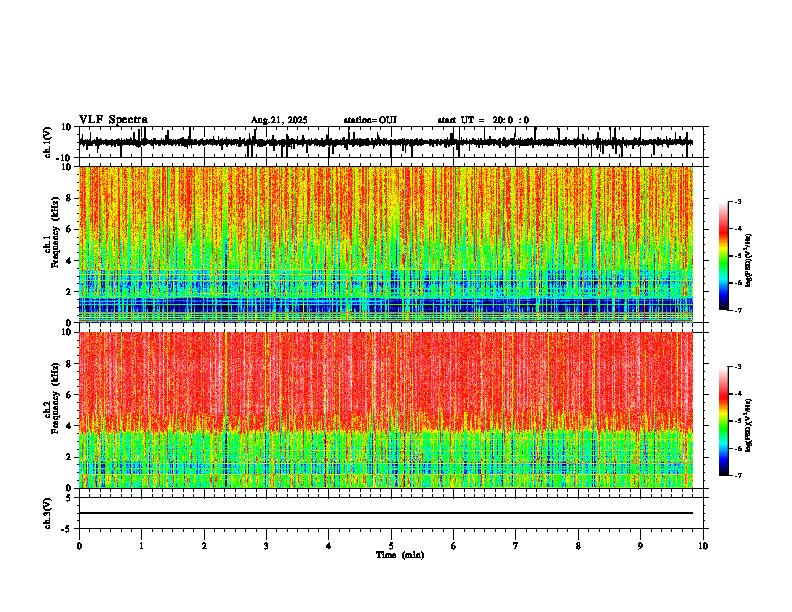Viewport: 792px width, 612px height.
Task: Select the "start UT = 20: 0 : 0" text
Action: [x=483, y=120]
